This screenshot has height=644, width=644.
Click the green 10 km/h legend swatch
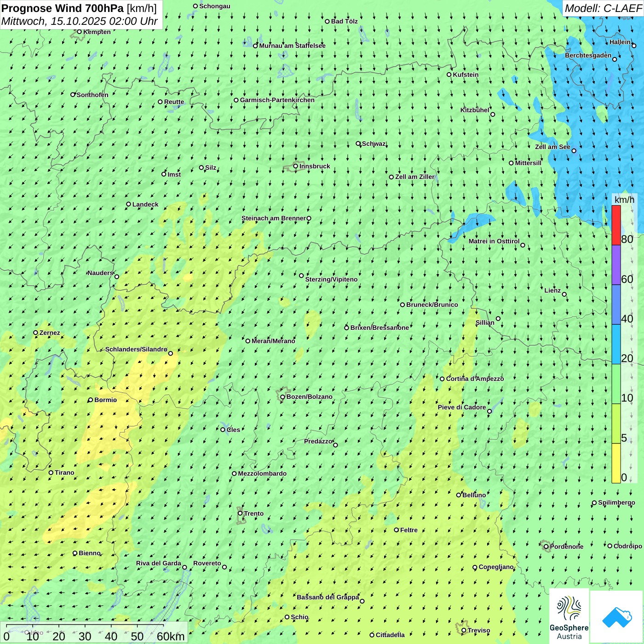tap(616, 384)
